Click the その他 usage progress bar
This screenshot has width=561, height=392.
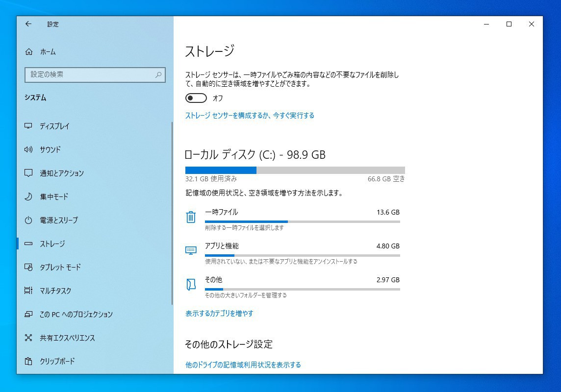303,290
